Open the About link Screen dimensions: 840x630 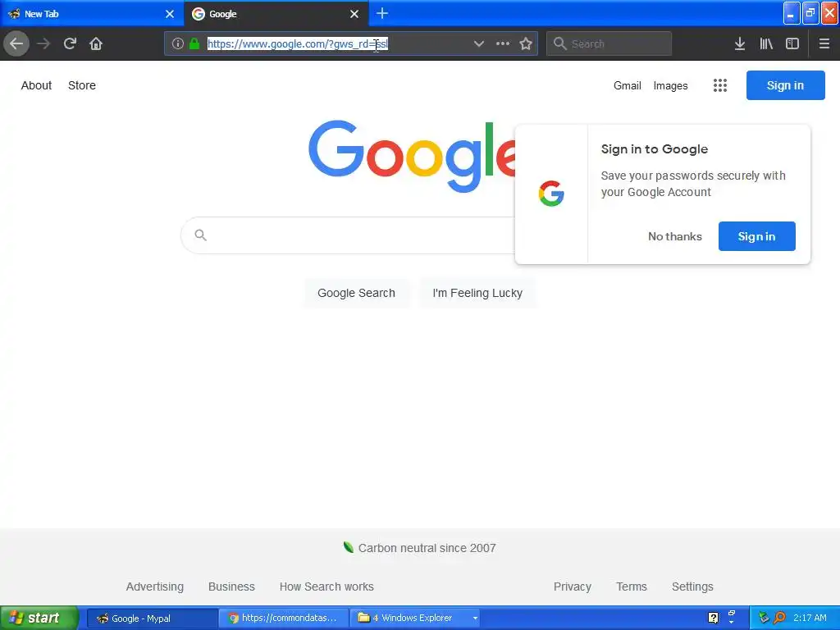(x=36, y=85)
